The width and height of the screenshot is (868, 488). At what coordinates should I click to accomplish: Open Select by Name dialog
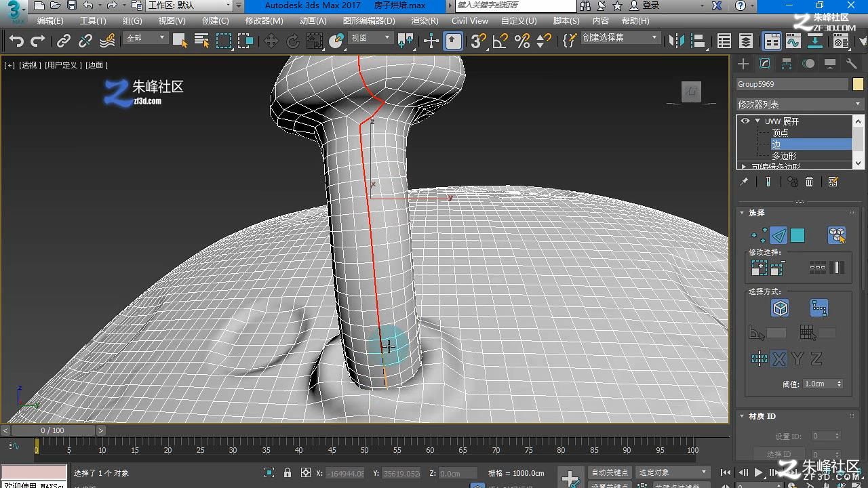[x=201, y=41]
